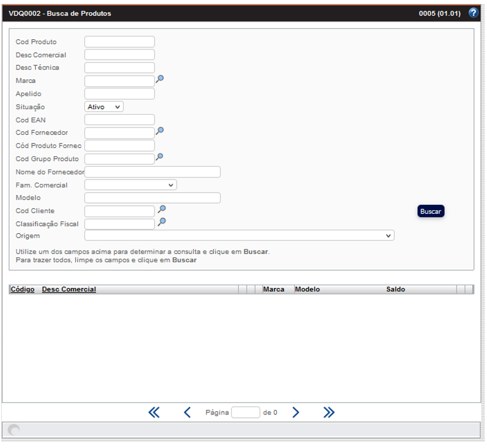
Task: Sort results by Código column
Action: coord(23,289)
